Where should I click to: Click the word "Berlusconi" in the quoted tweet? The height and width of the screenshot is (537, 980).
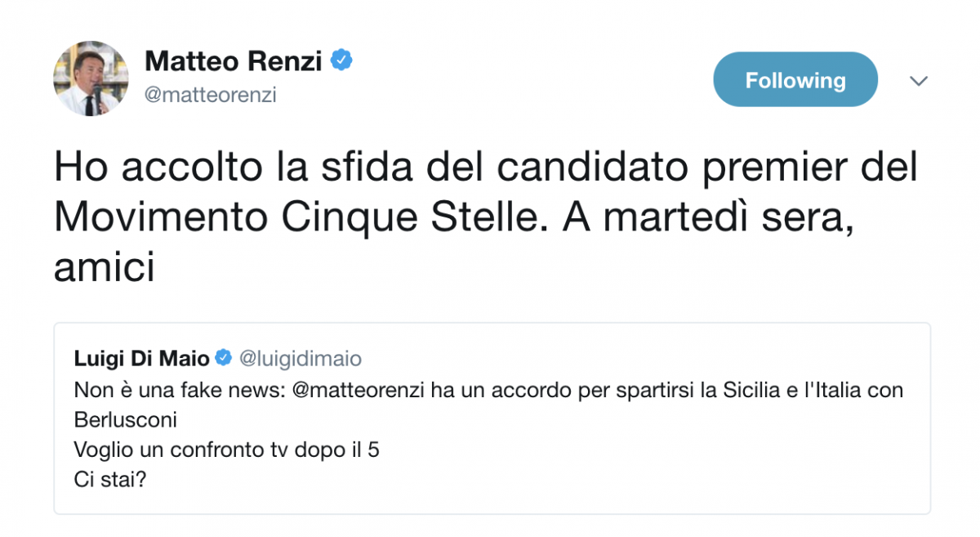(125, 420)
